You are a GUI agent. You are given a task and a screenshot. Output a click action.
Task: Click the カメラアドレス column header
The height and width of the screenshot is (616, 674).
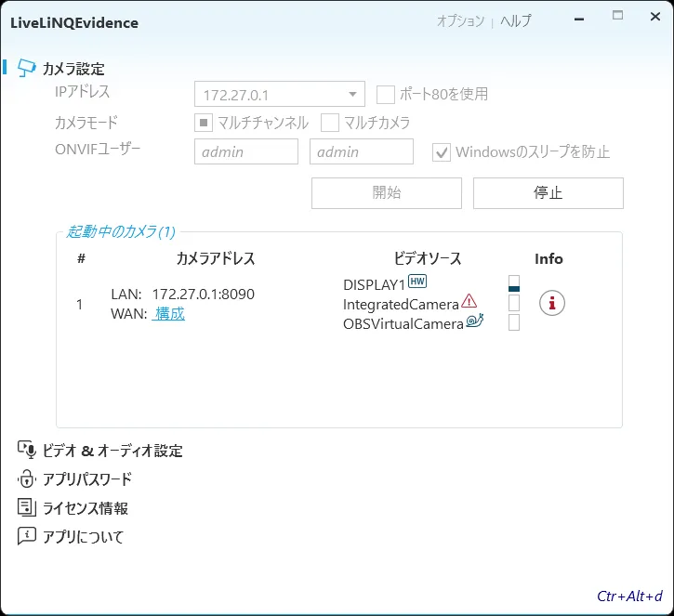pyautogui.click(x=216, y=258)
